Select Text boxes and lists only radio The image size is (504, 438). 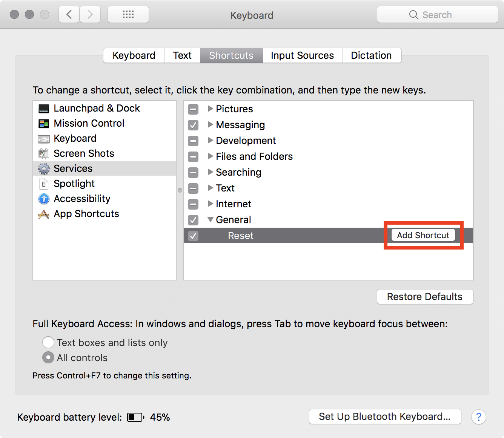pyautogui.click(x=48, y=342)
